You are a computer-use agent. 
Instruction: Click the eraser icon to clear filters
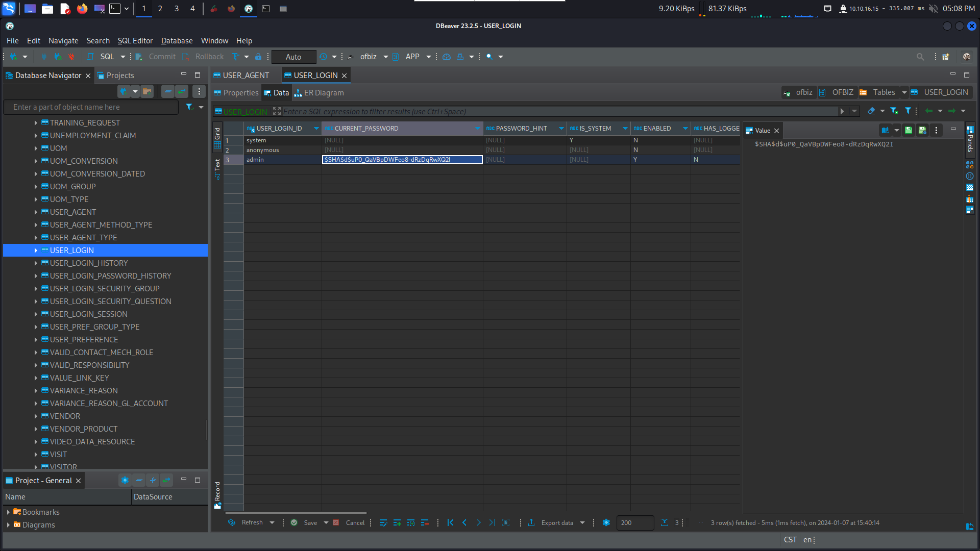click(871, 111)
